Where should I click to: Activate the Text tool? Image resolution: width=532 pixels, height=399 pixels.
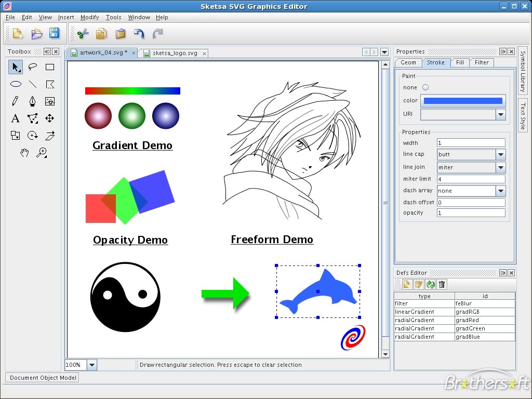tap(16, 118)
